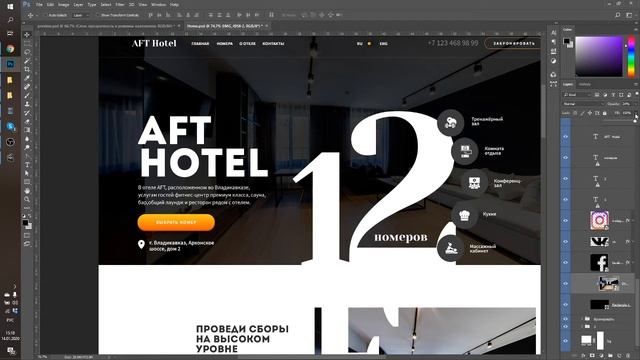Hide the Instagram icon layer

tap(566, 220)
